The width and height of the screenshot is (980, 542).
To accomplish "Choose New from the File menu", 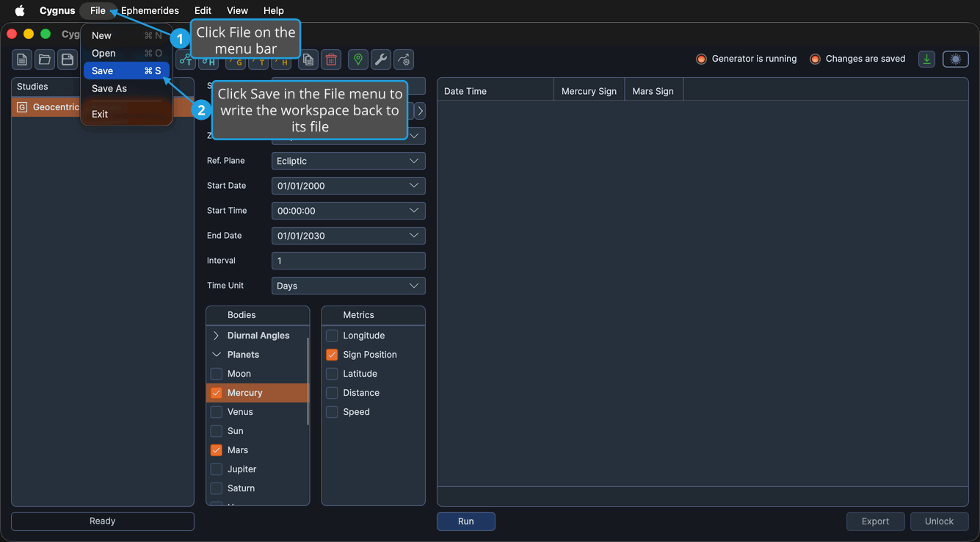I will point(127,35).
